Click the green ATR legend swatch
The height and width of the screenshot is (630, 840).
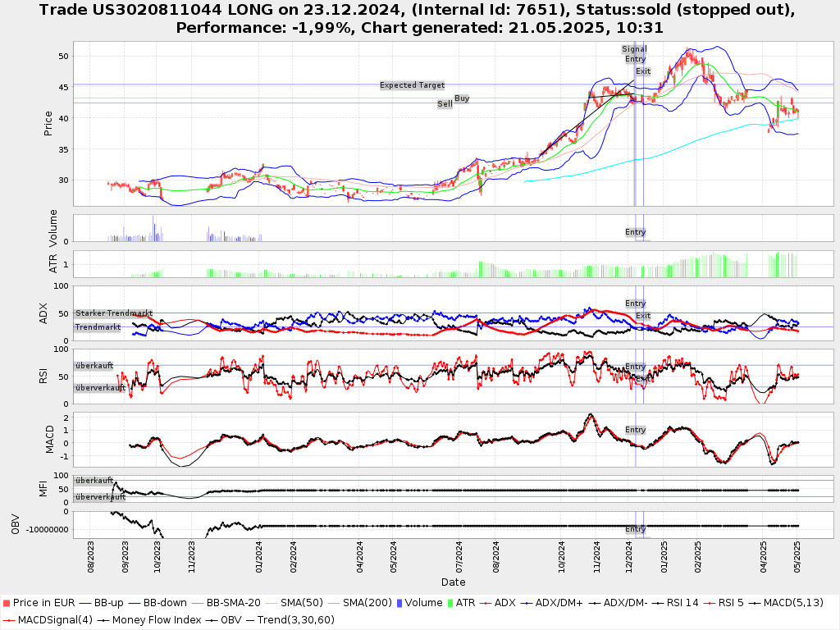tap(449, 603)
